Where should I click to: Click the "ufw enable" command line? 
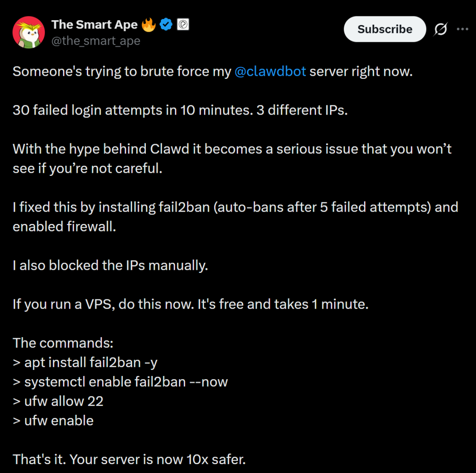[x=53, y=421]
